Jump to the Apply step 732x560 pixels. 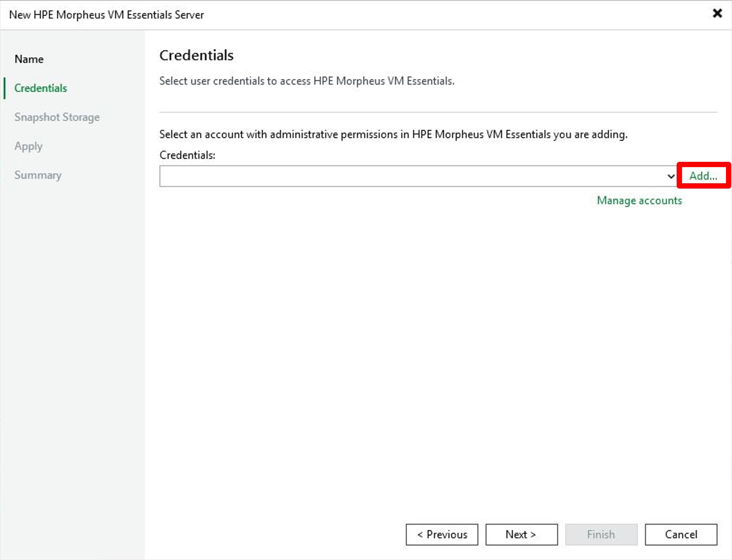click(x=29, y=146)
